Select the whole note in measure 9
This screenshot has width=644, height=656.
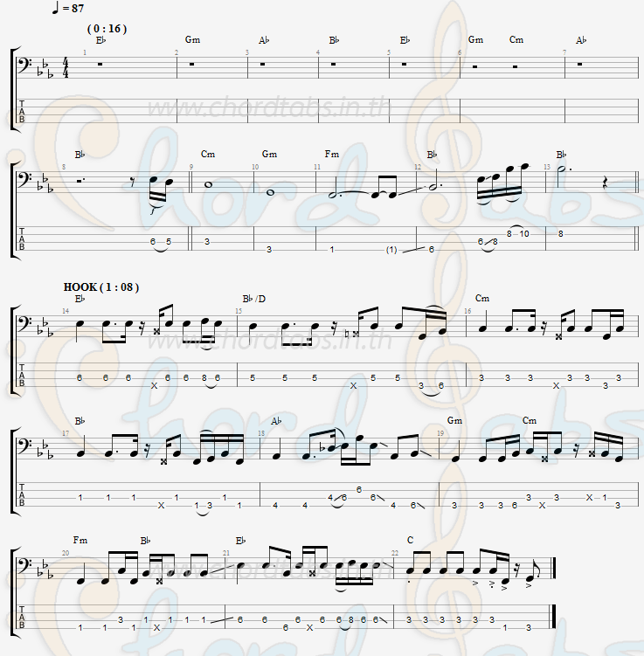click(x=208, y=184)
